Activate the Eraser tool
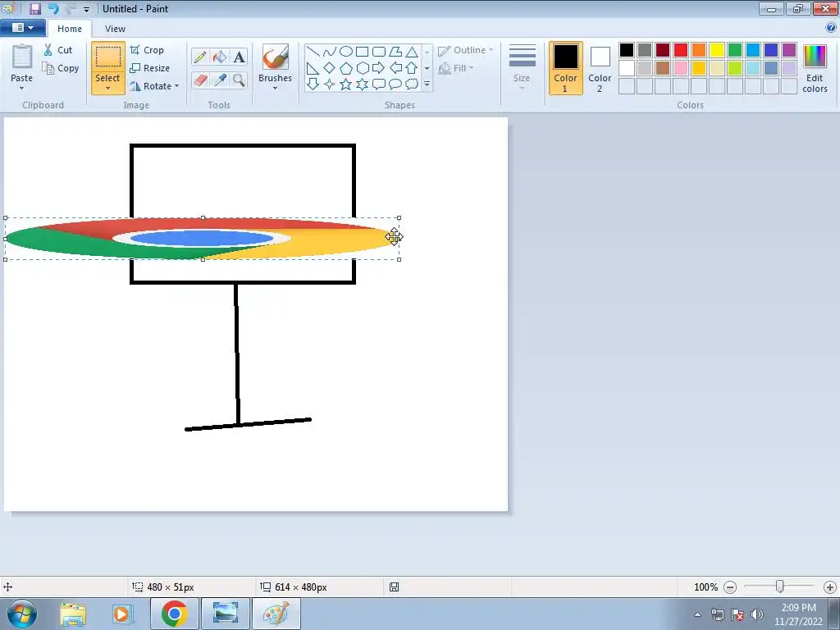 coord(200,80)
